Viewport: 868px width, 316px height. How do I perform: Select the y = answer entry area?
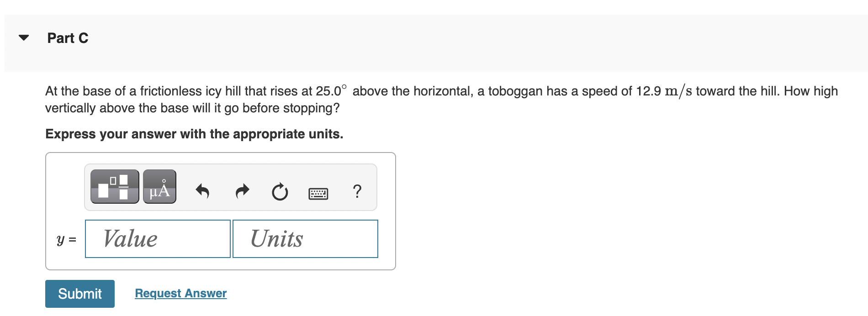[x=65, y=239]
